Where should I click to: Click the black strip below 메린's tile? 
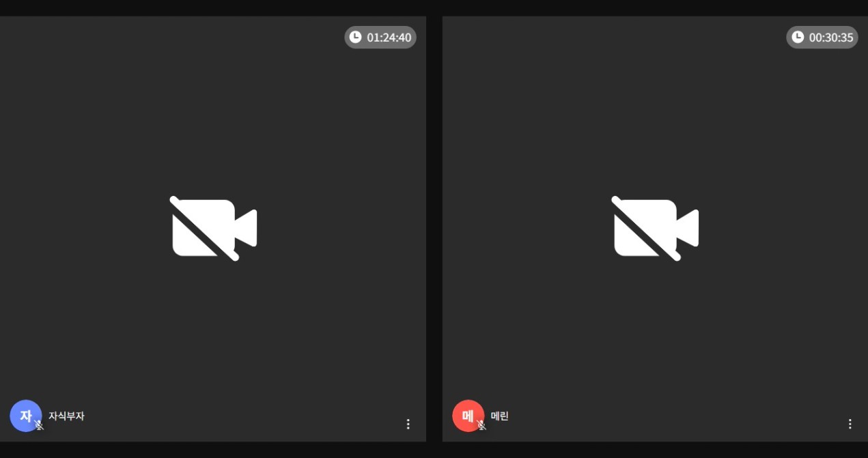point(656,450)
